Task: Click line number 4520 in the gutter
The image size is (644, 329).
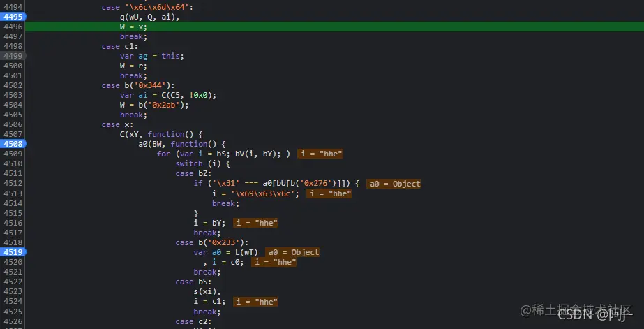Action: [x=13, y=262]
